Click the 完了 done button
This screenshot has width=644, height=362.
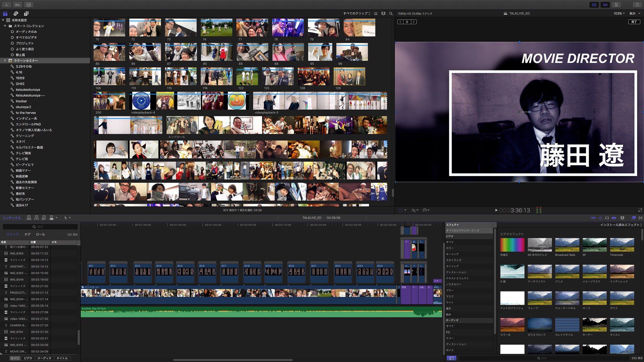[x=634, y=22]
